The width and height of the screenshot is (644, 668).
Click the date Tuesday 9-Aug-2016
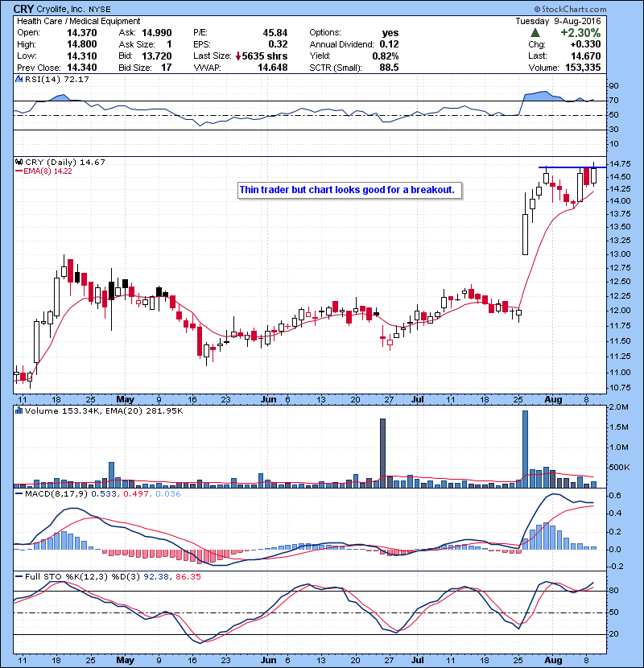[x=558, y=21]
